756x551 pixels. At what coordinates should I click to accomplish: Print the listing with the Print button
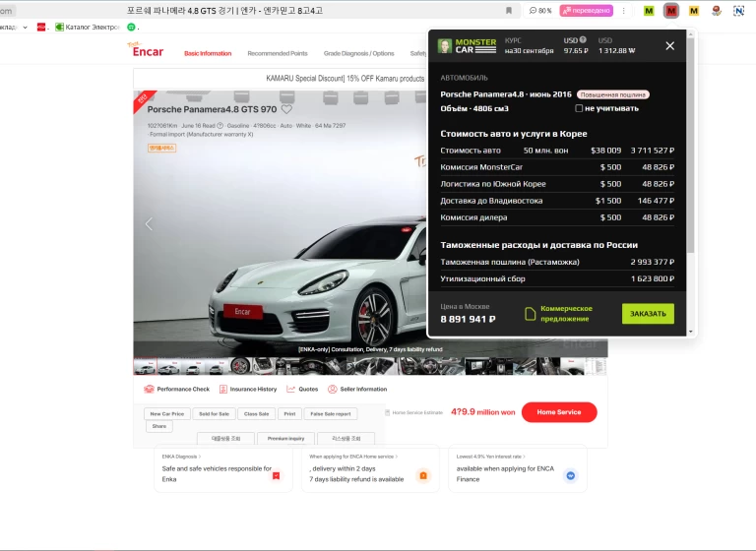tap(289, 414)
